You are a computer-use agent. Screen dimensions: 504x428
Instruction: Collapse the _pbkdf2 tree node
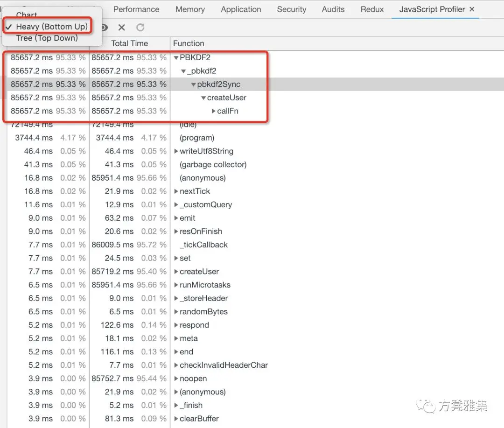click(x=183, y=71)
